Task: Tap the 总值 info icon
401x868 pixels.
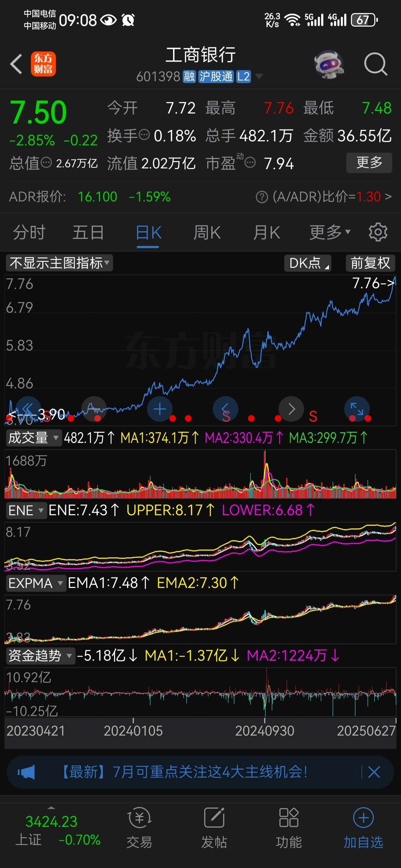Action: tap(46, 162)
